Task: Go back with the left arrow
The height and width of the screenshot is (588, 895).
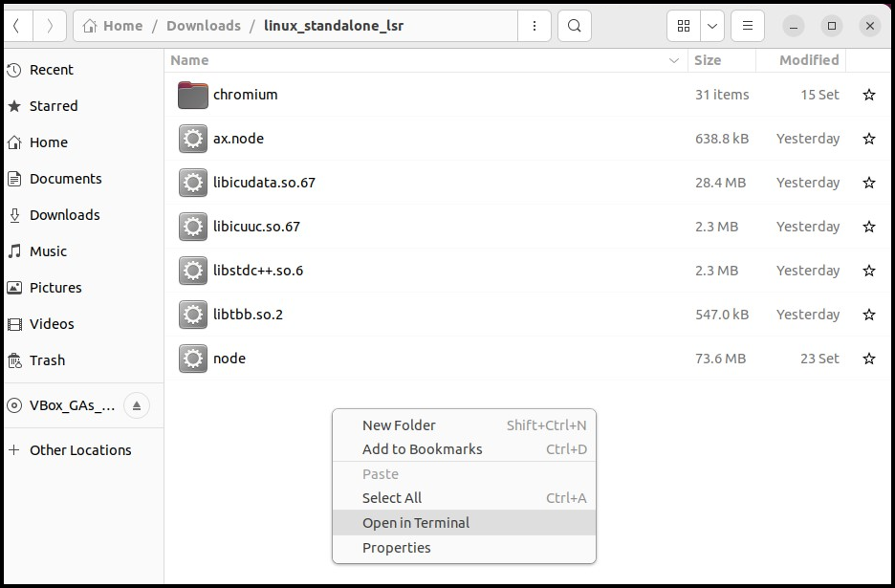Action: point(18,26)
